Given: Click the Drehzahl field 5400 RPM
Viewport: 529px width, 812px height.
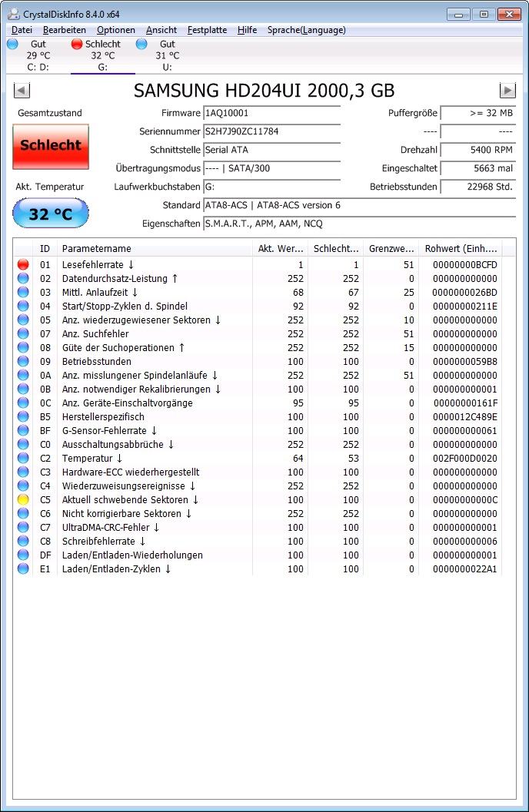Looking at the screenshot, I should 478,150.
